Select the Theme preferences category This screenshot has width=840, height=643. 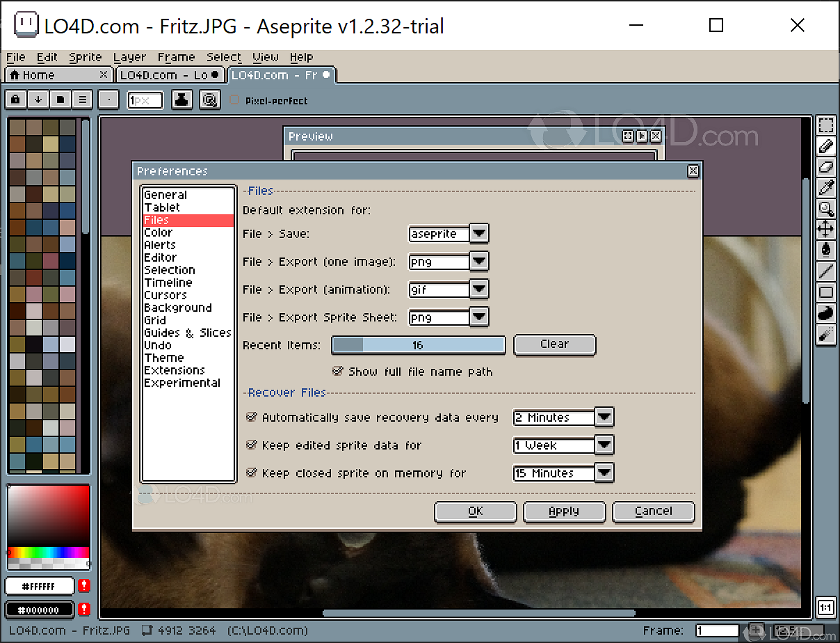[x=164, y=357]
